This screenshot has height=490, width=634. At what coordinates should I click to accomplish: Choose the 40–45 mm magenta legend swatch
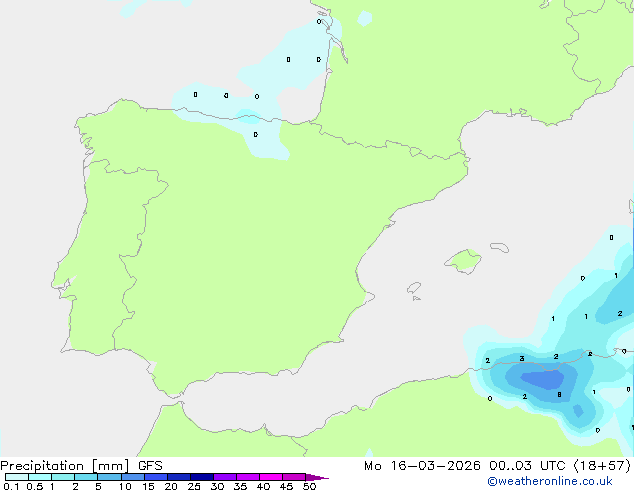[271, 477]
